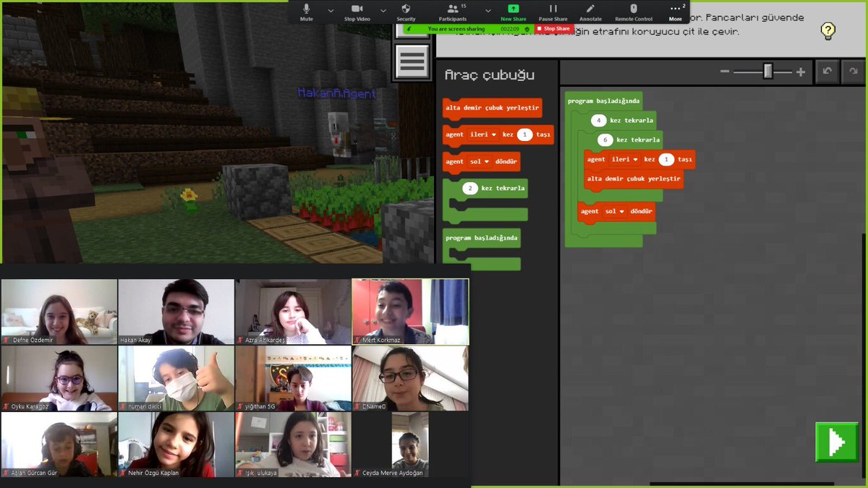This screenshot has height=488, width=868.
Task: Select Nehir Özgü Kaplan's video tile
Action: [176, 445]
